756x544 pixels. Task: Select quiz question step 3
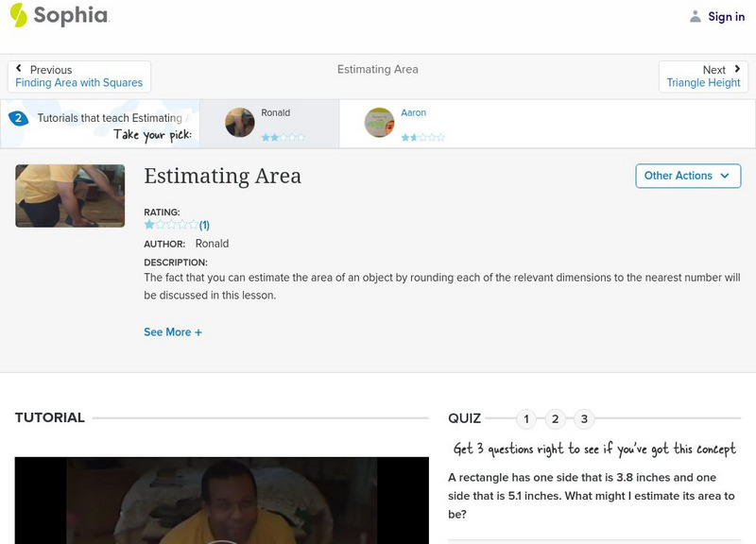coord(585,416)
